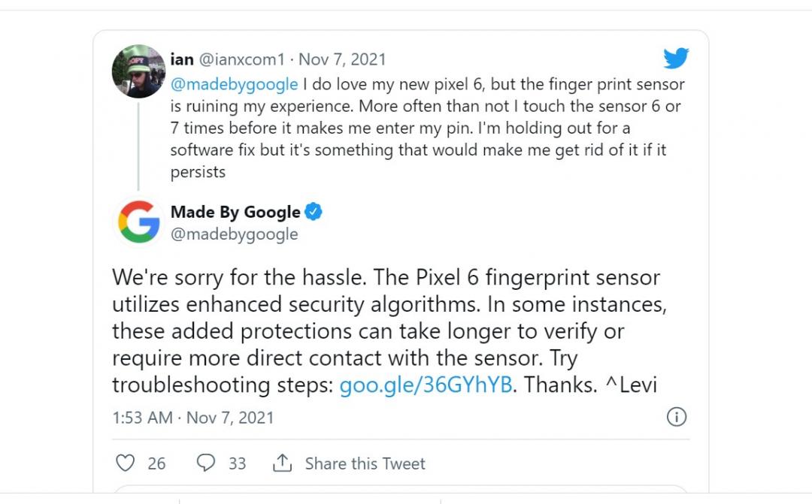Image resolution: width=812 pixels, height=504 pixels.
Task: Select the Share this Tweet label
Action: [365, 463]
